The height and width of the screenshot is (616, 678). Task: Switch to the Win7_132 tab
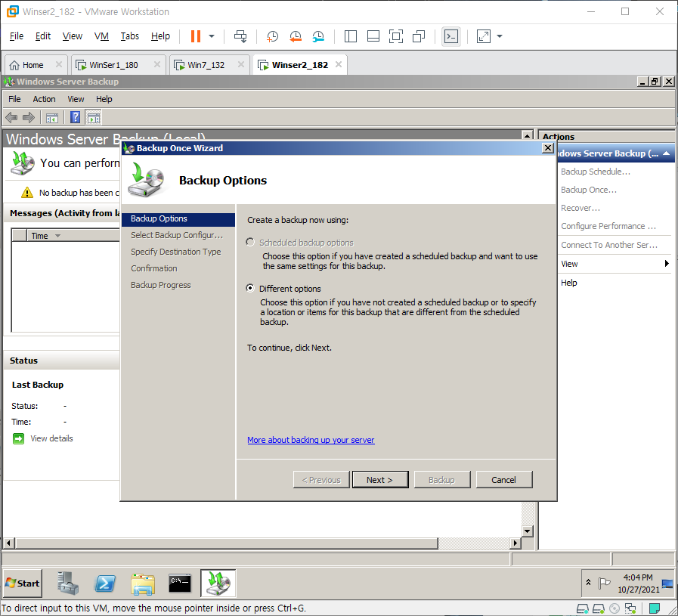pos(206,65)
